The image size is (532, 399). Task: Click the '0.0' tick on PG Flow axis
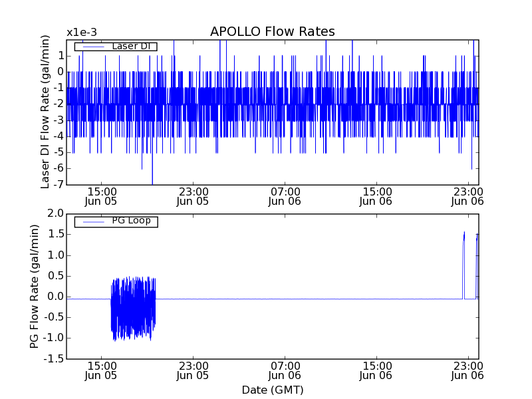[55, 297]
